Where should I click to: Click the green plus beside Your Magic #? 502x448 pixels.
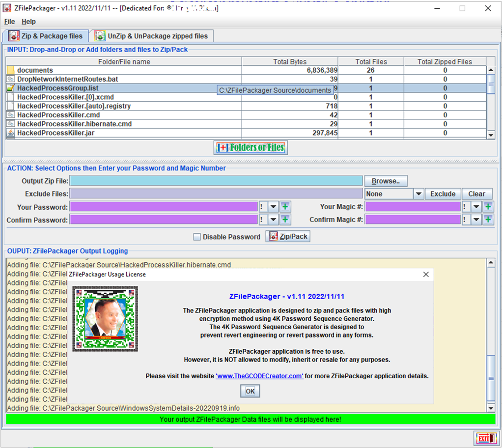pos(488,207)
